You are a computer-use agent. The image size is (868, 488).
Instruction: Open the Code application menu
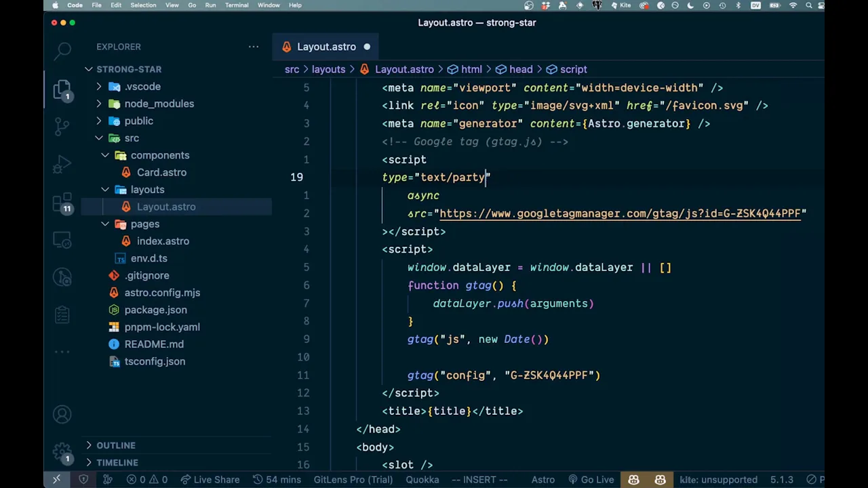[x=75, y=5]
